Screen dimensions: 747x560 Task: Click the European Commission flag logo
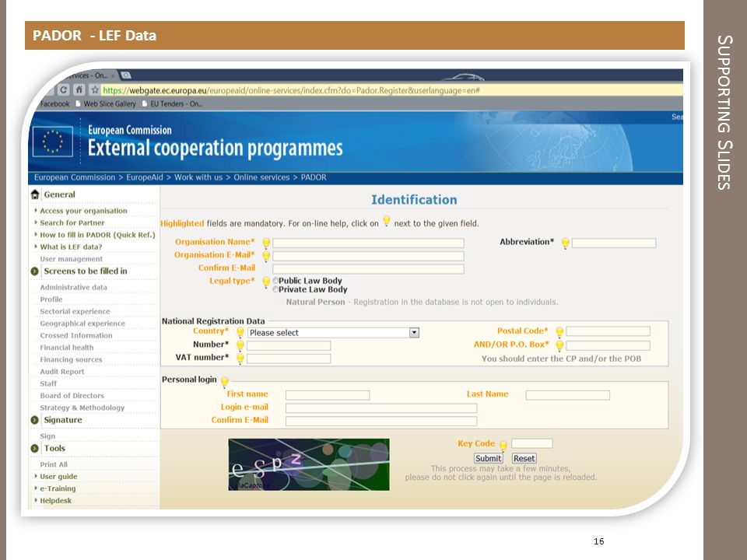pyautogui.click(x=53, y=142)
